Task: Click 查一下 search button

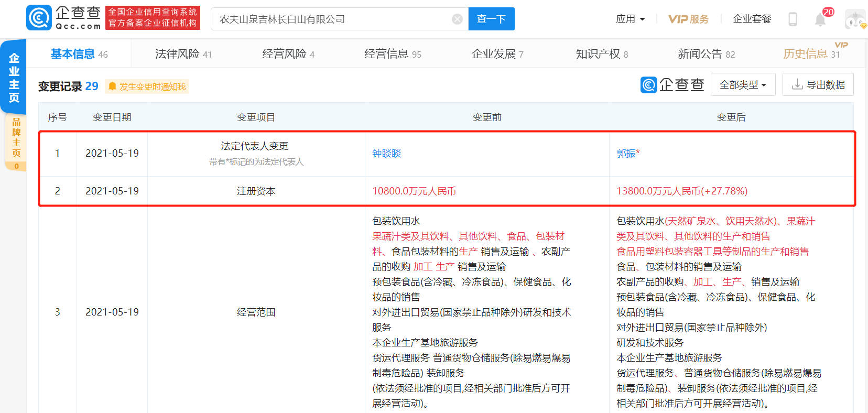Action: 491,19
